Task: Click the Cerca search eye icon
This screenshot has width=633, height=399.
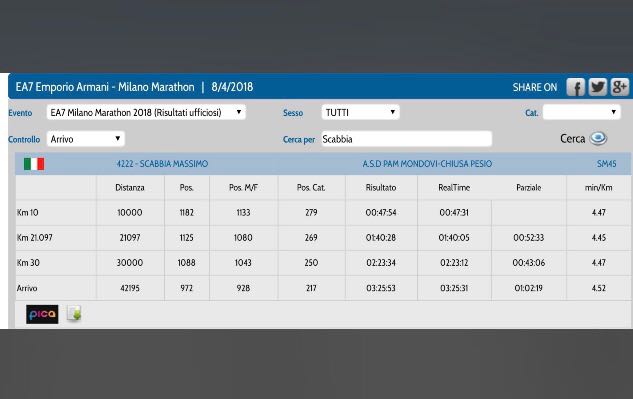Action: click(x=598, y=139)
